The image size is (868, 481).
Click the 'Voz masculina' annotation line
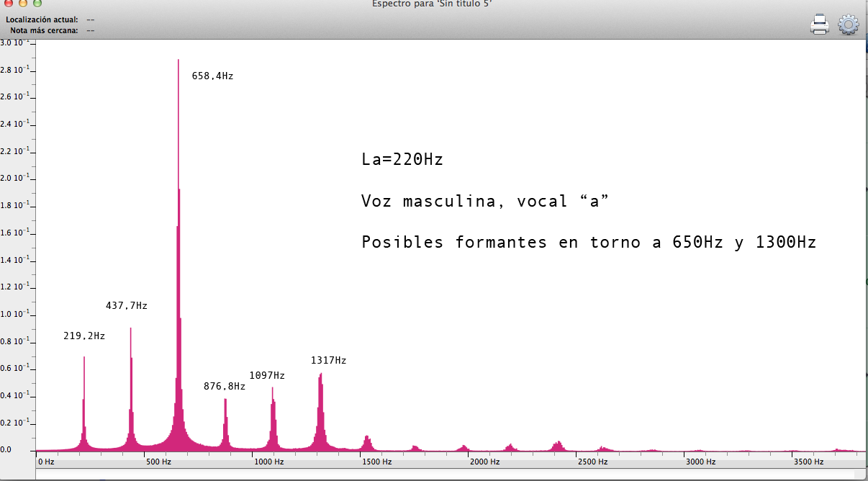coord(485,202)
